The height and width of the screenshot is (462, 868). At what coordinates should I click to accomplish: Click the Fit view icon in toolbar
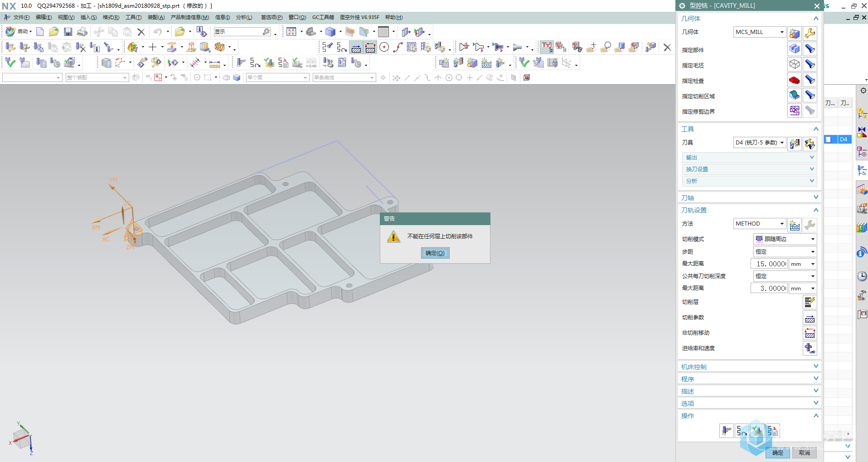pyautogui.click(x=291, y=32)
